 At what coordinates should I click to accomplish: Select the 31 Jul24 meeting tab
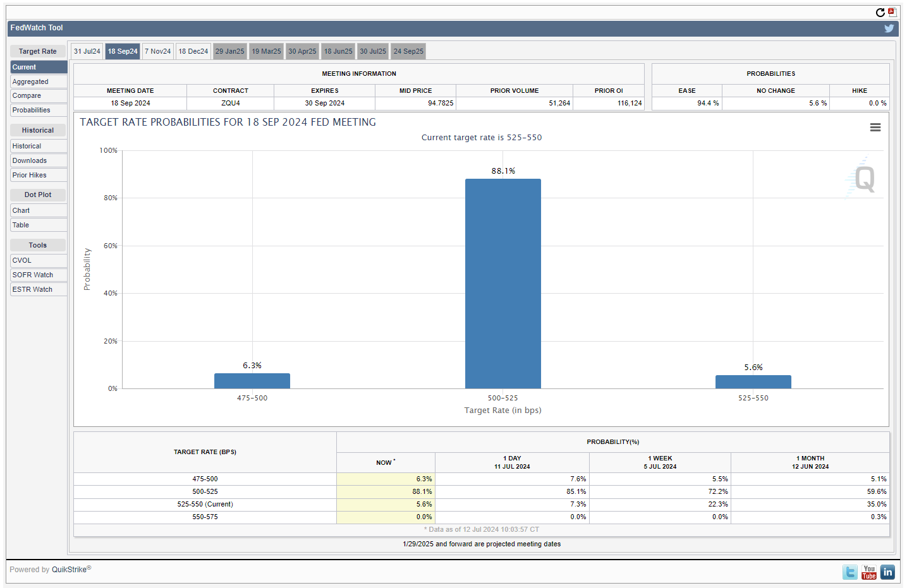[87, 51]
